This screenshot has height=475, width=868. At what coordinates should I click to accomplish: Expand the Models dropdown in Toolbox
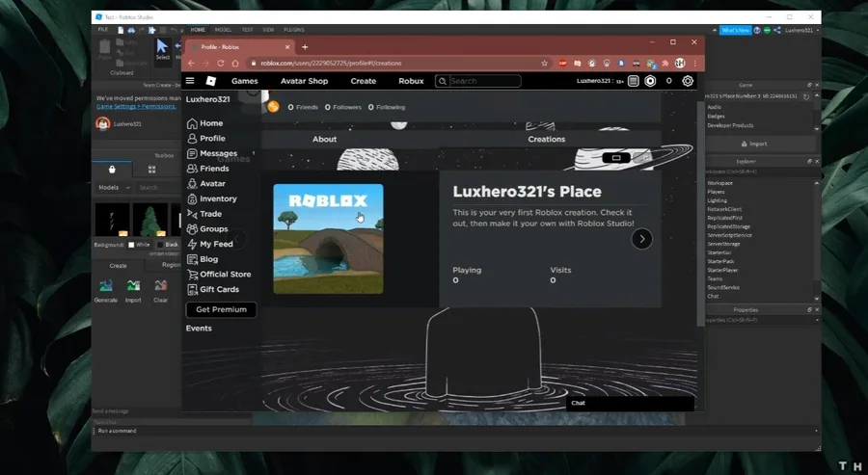point(114,188)
